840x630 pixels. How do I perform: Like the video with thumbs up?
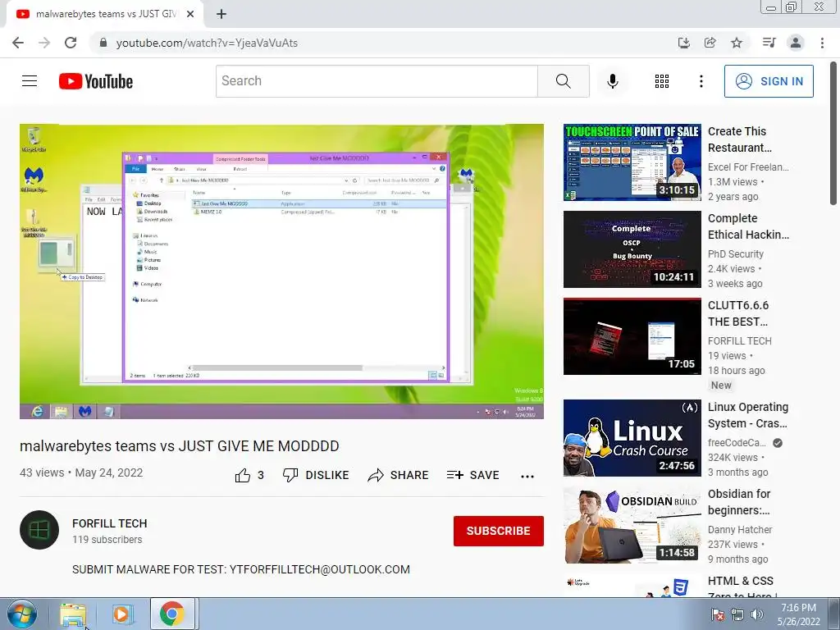pyautogui.click(x=249, y=475)
